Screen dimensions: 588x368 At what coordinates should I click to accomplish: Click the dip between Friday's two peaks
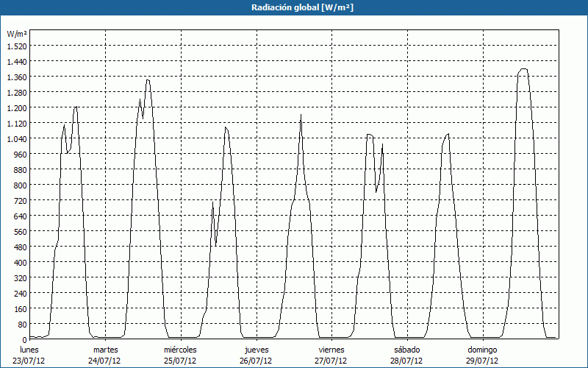[376, 191]
